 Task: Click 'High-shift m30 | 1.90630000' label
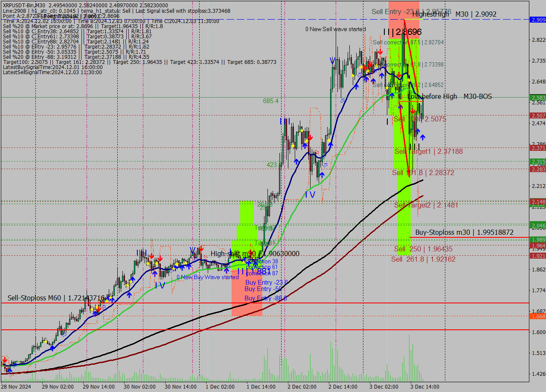(x=255, y=254)
